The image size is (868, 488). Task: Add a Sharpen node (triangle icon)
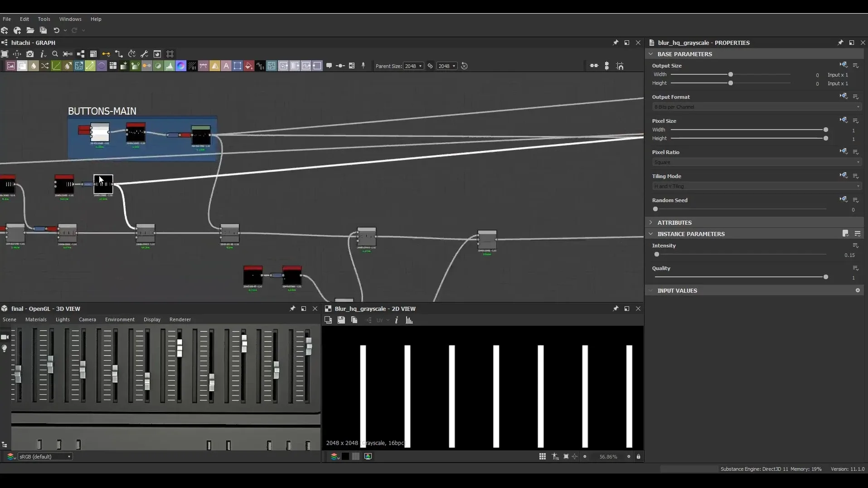pos(214,66)
